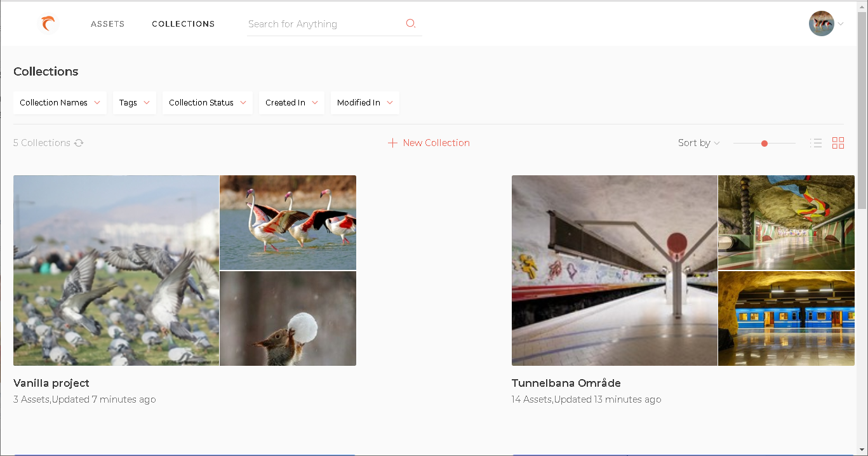Select the Collections tab
This screenshot has width=868, height=456.
183,24
